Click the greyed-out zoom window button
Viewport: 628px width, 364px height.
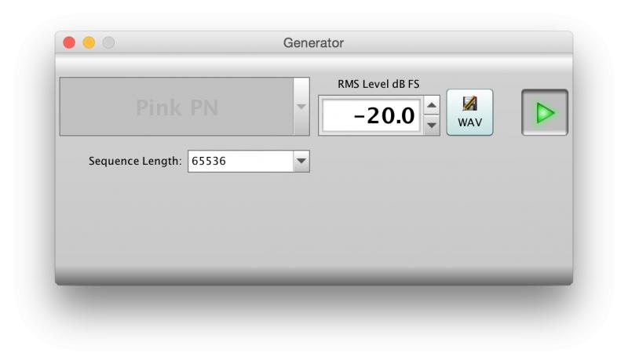tap(108, 42)
